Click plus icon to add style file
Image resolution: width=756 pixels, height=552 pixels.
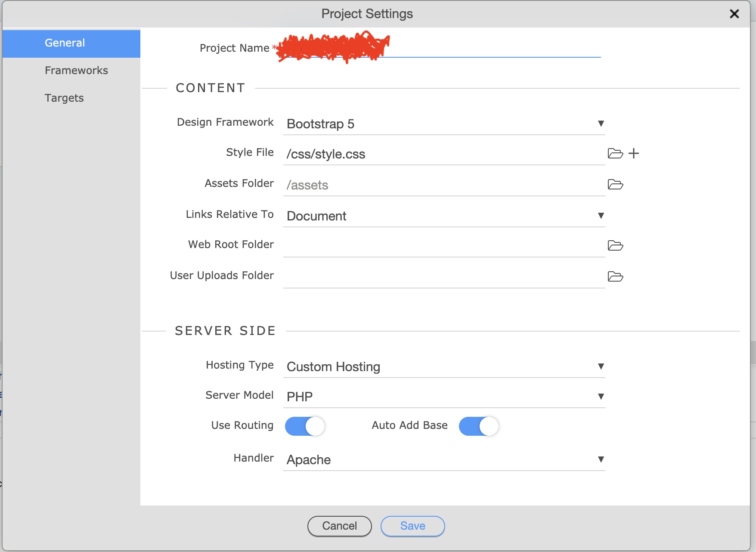(634, 153)
